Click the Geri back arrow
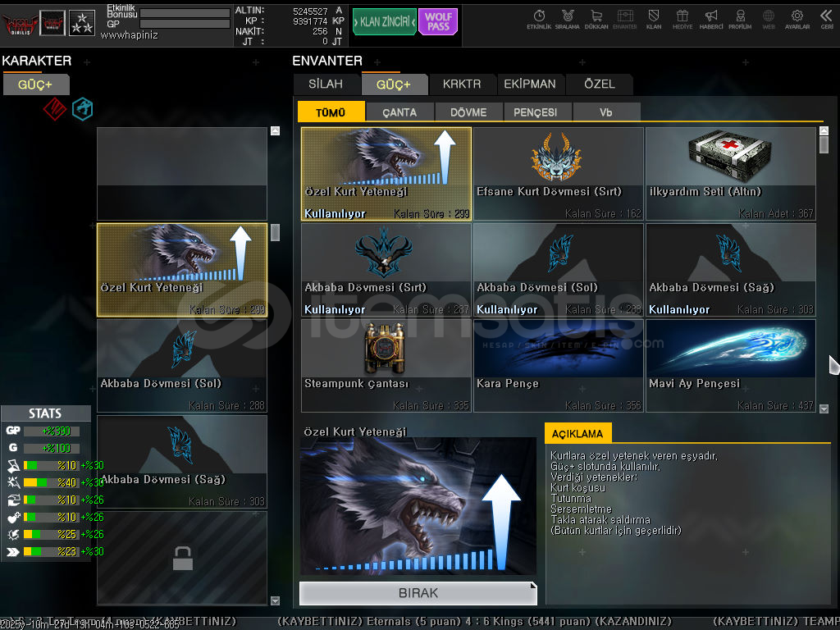Viewport: 840px width, 630px height. tap(827, 19)
